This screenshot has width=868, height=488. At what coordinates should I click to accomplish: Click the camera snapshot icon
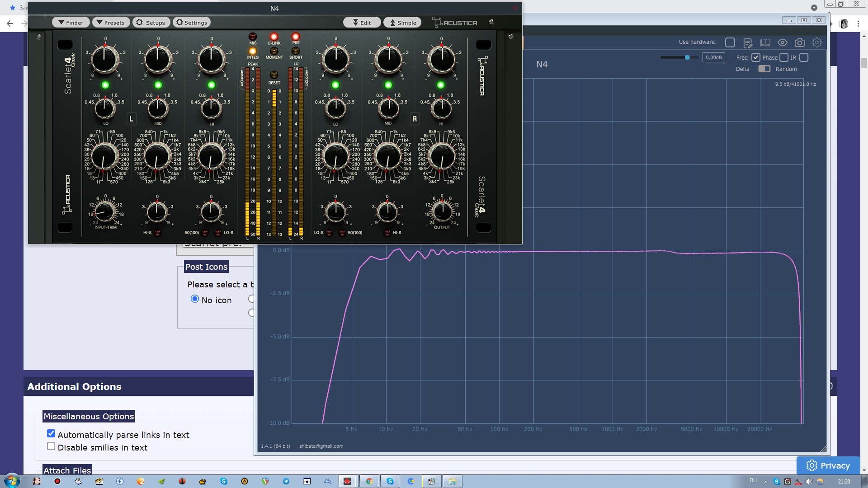(x=799, y=42)
